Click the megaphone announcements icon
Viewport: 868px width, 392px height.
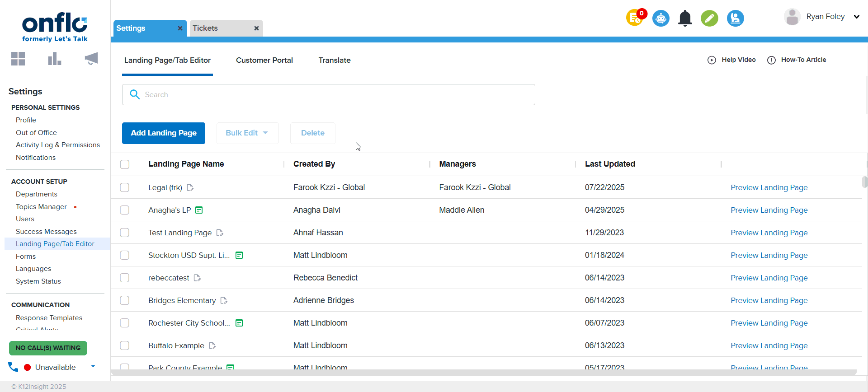[91, 59]
